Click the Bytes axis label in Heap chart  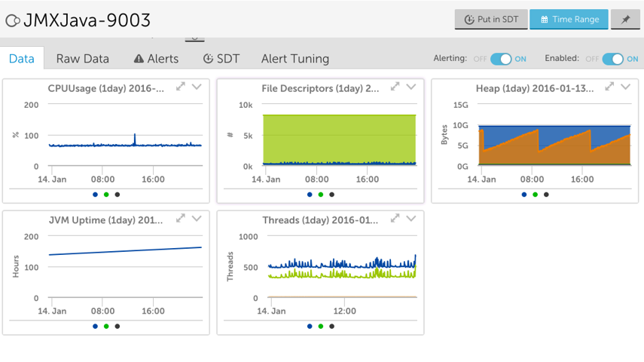[x=444, y=134]
